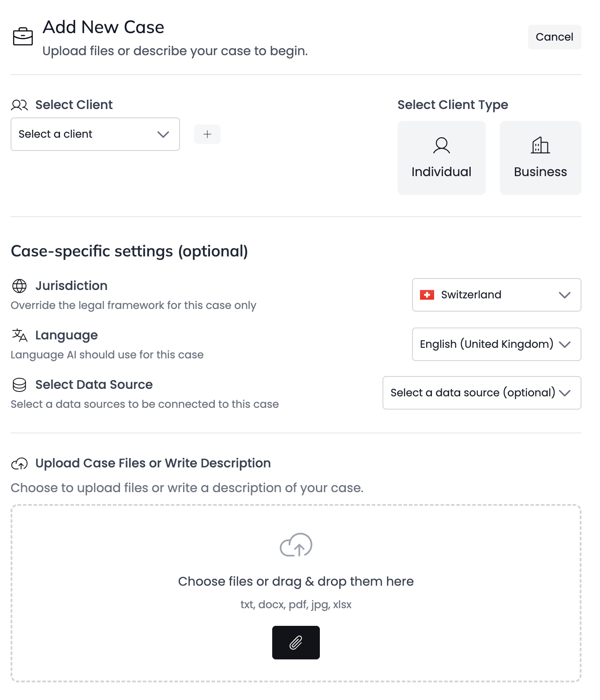Click the people icon next to Select Client

pyautogui.click(x=19, y=105)
